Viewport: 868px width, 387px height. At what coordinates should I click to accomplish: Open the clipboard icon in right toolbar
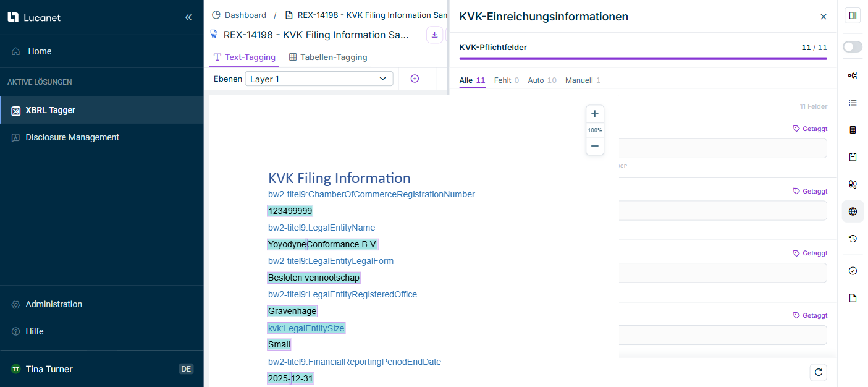click(x=853, y=157)
